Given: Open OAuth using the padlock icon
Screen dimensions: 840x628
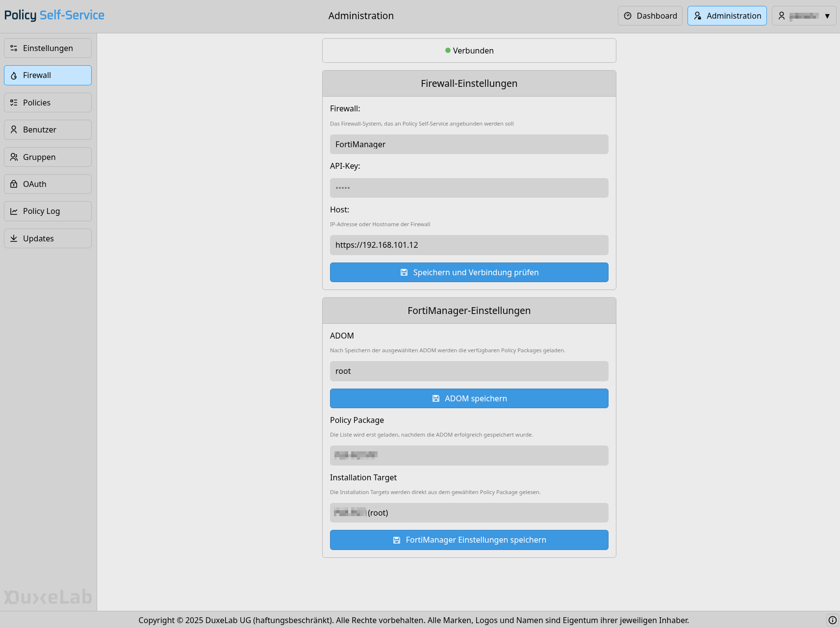Looking at the screenshot, I should 14,184.
